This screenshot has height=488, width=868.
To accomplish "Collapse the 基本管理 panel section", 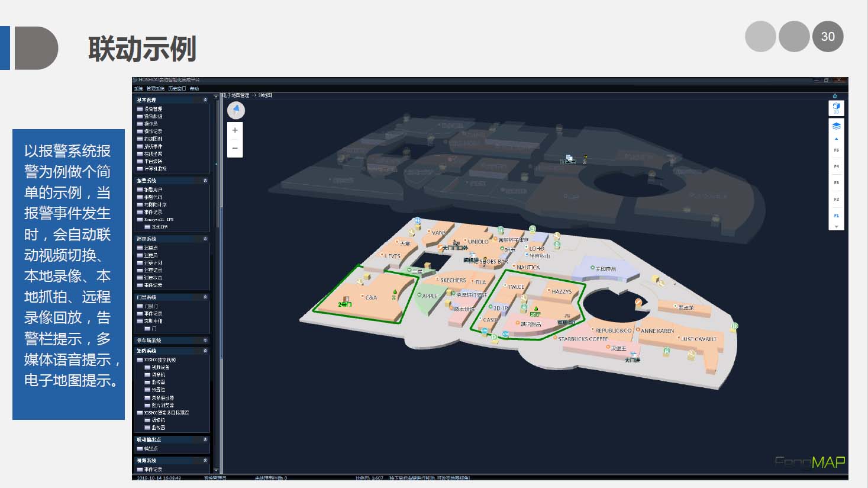I will [205, 100].
